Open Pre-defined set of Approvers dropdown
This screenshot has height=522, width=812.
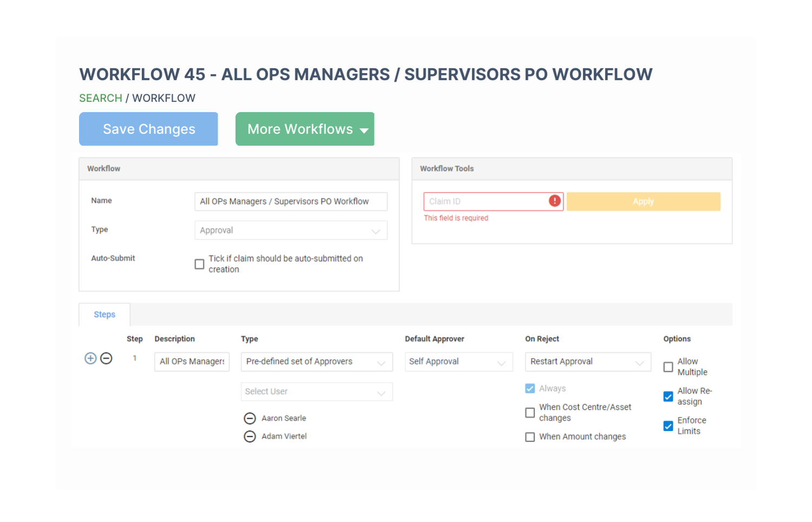coord(317,362)
